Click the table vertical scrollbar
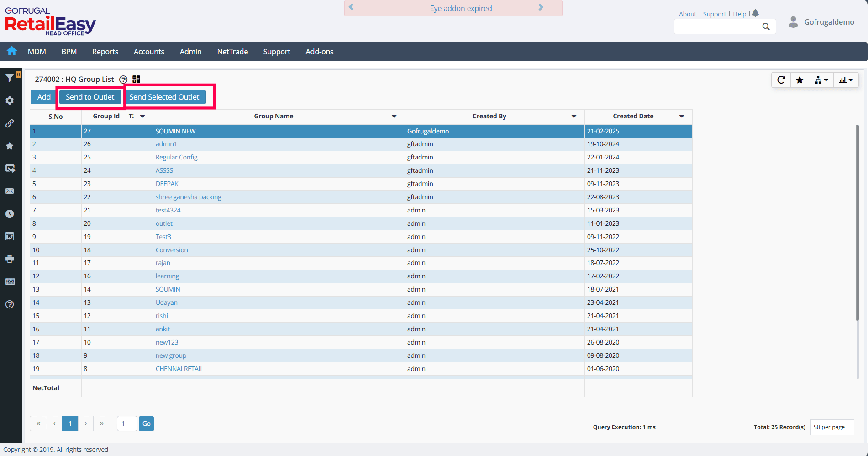Viewport: 868px width, 456px height. coord(857,223)
